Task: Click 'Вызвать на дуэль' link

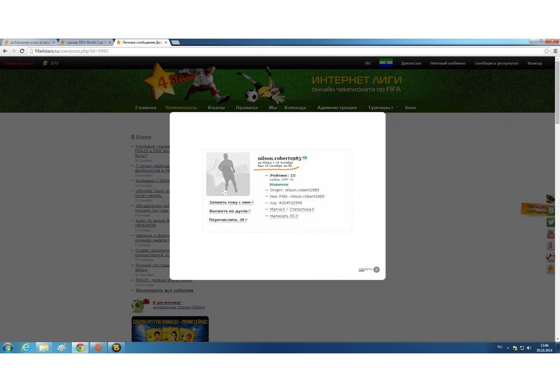Action: coord(229,211)
